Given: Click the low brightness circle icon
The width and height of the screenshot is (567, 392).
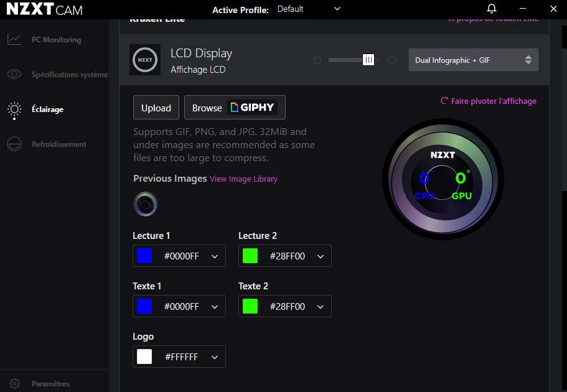Looking at the screenshot, I should [x=317, y=60].
